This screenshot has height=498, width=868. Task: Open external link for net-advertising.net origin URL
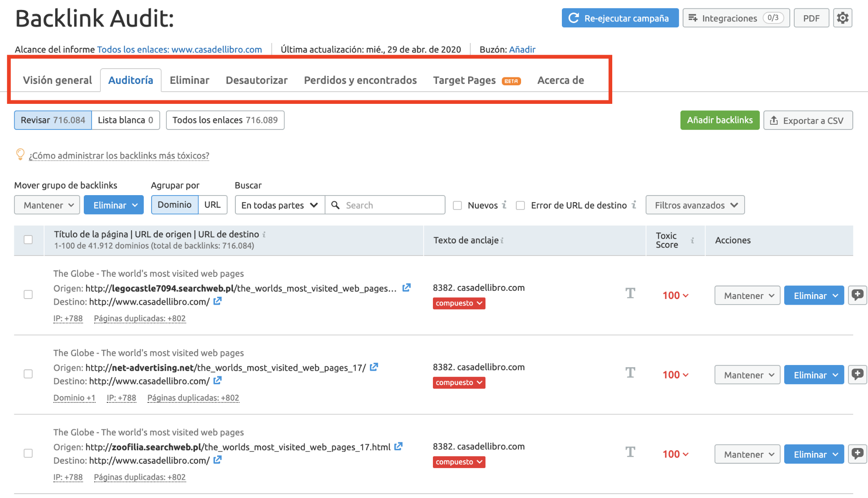[374, 367]
